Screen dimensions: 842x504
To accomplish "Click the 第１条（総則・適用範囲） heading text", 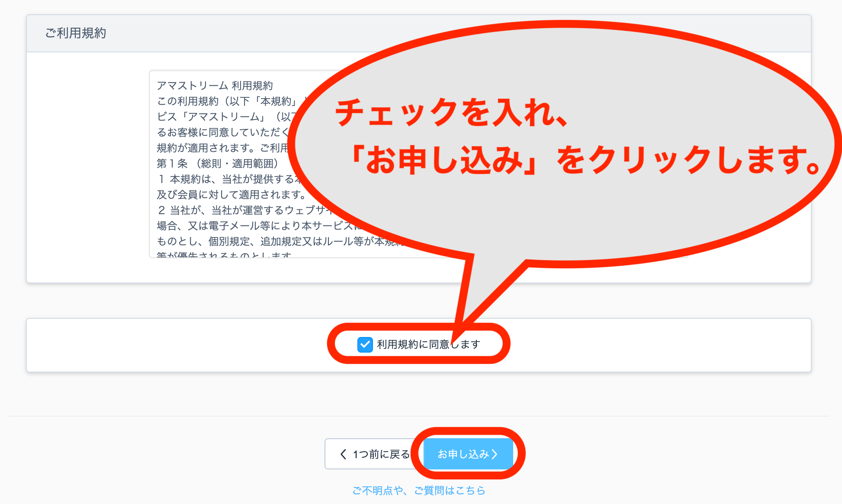I will pos(218,164).
